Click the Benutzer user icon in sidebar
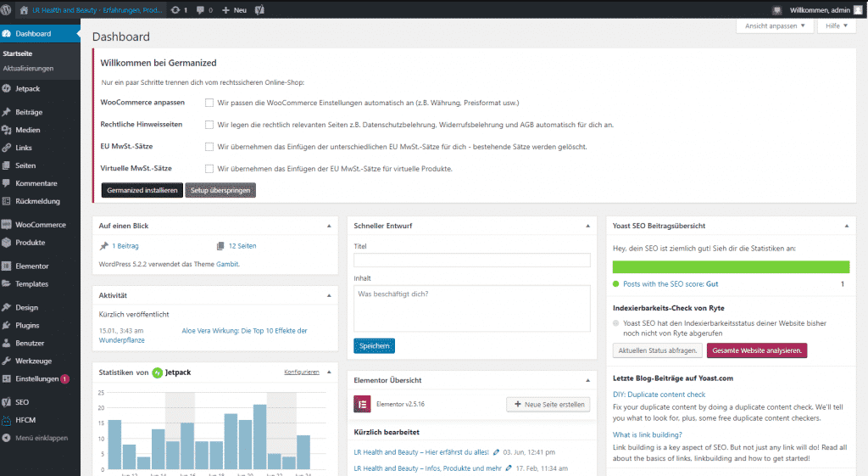This screenshot has height=476, width=868. [x=7, y=343]
